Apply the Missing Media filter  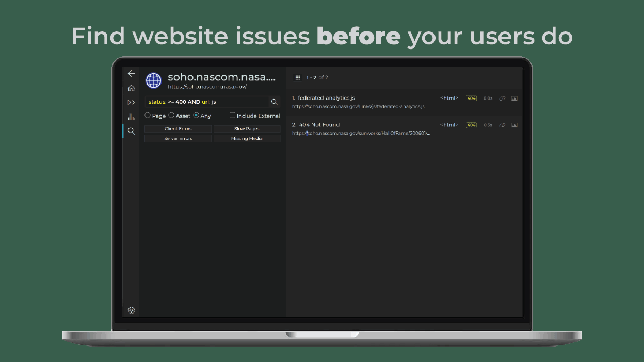247,139
